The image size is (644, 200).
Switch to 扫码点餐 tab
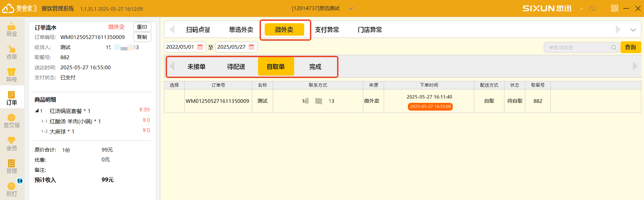(x=198, y=30)
